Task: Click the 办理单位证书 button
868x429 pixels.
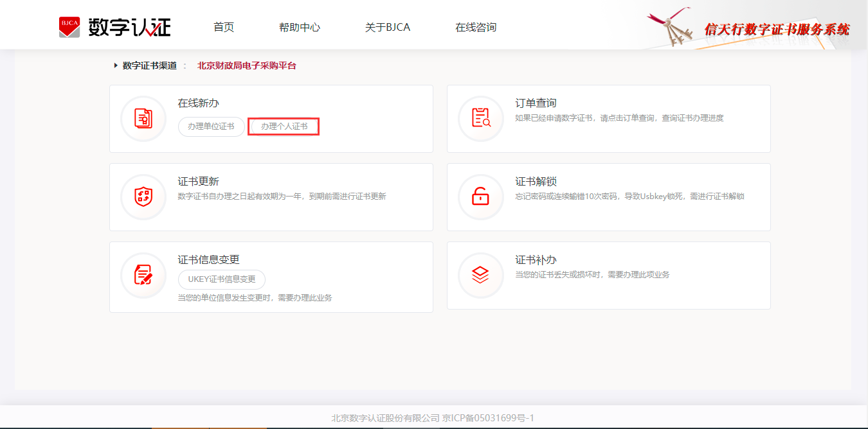Action: tap(211, 127)
